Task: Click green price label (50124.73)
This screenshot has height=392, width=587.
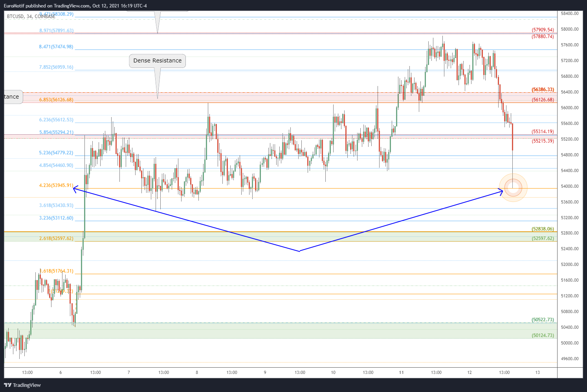Action: [543, 335]
